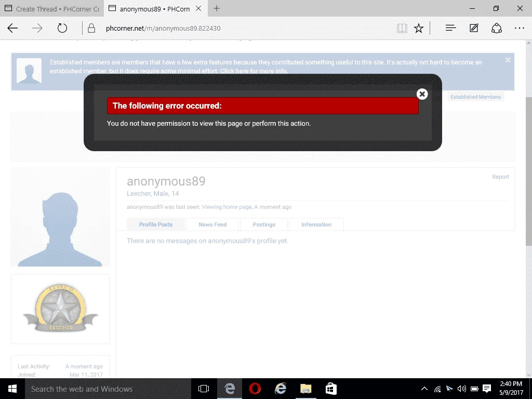Make a web note with pen icon
532x399 pixels.
pyautogui.click(x=474, y=28)
